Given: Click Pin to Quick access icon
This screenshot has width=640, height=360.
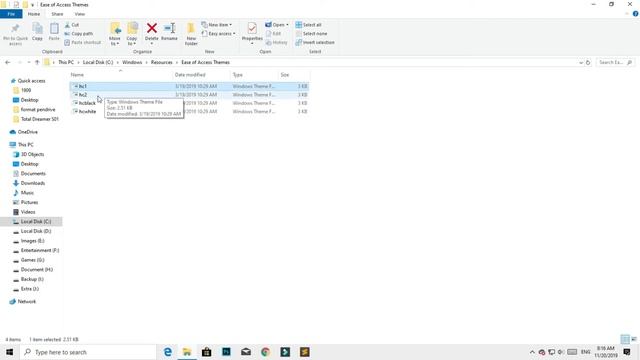Looking at the screenshot, I should (x=16, y=29).
